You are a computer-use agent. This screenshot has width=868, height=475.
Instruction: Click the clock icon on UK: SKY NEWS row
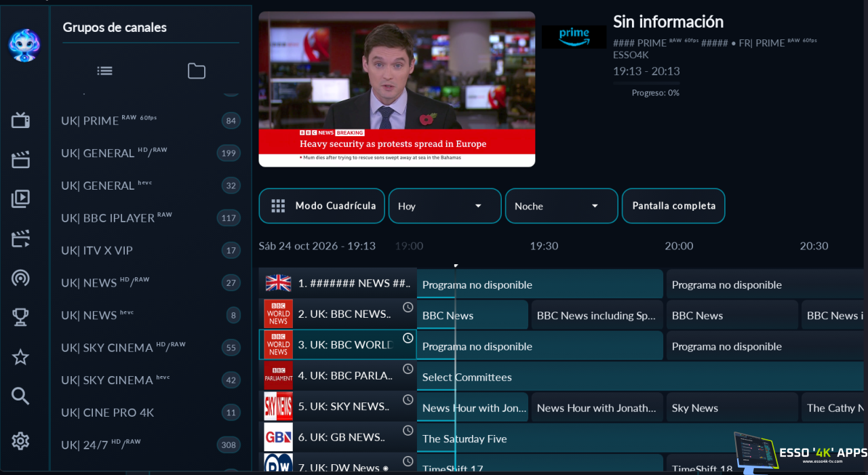tap(408, 400)
